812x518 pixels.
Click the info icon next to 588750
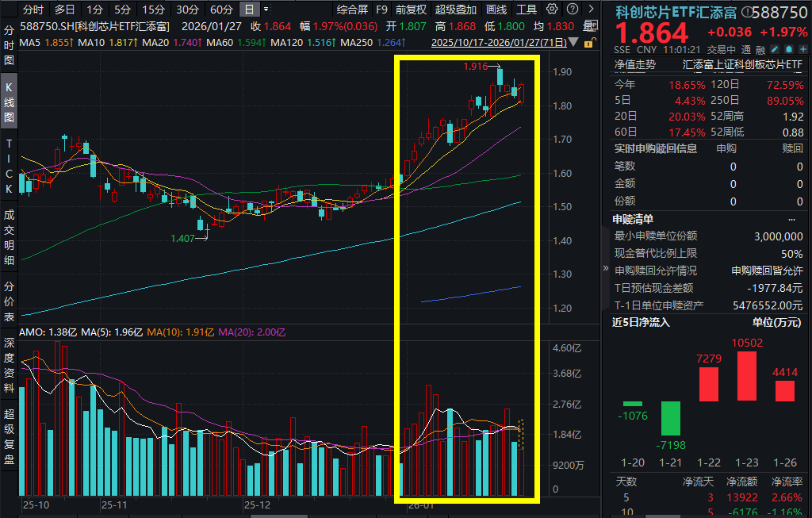pos(745,12)
